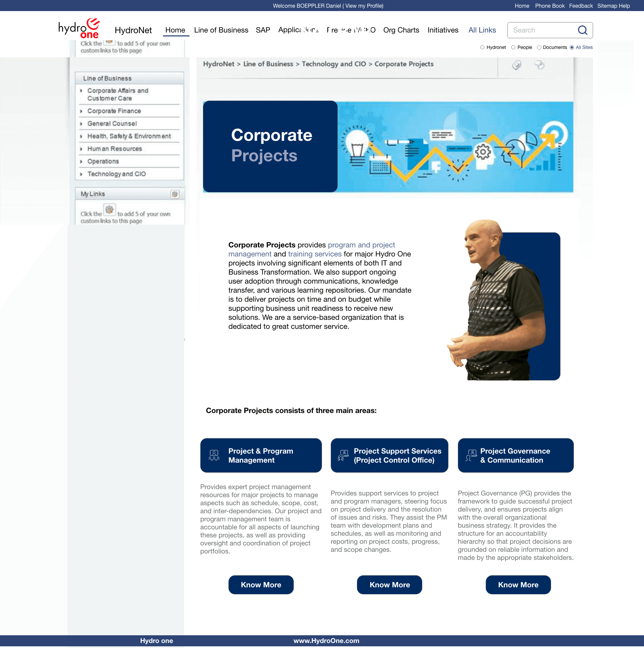Open Corporate Affairs and Customer Care item
Viewport: 644px width, 648px height.
click(118, 95)
